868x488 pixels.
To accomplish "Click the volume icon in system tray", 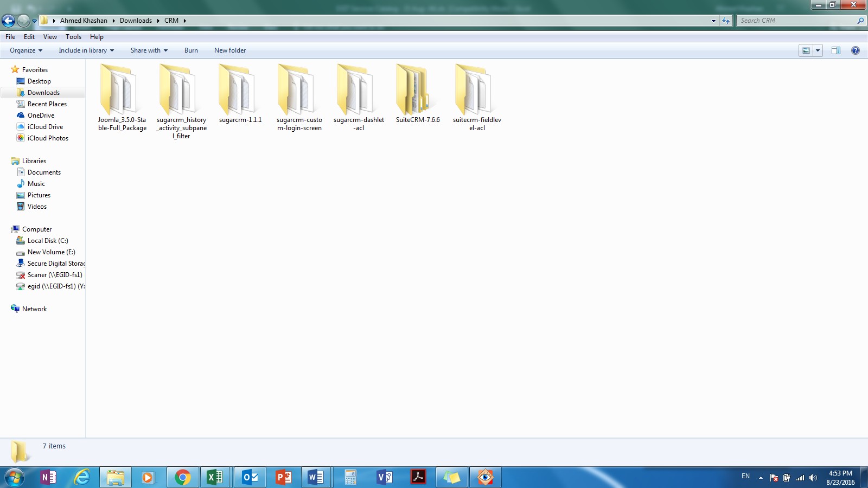I will (x=813, y=478).
